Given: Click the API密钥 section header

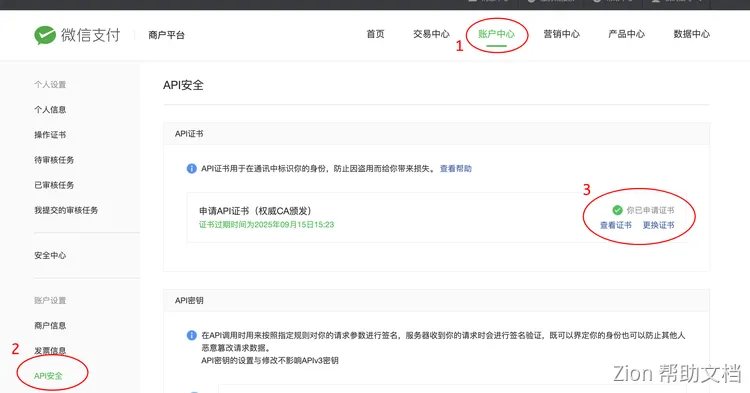Looking at the screenshot, I should pos(189,300).
